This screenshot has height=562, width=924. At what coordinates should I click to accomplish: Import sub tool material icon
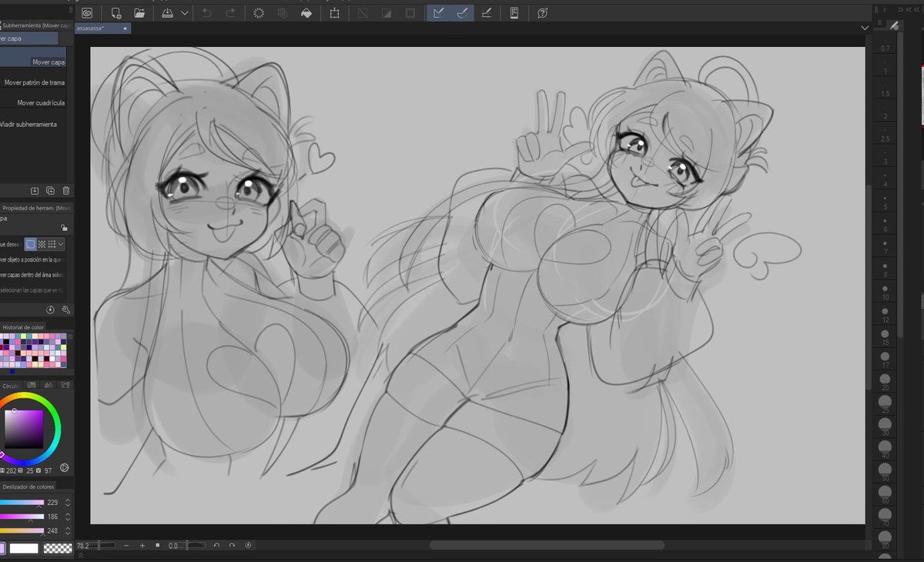(35, 190)
